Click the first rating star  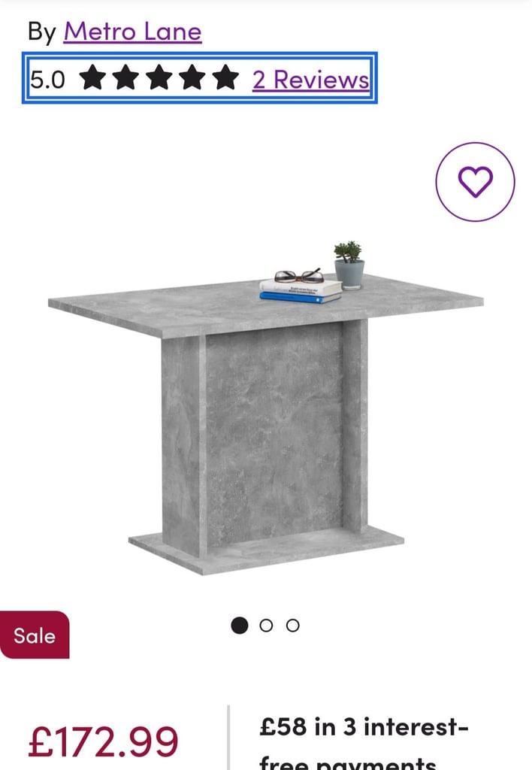92,77
